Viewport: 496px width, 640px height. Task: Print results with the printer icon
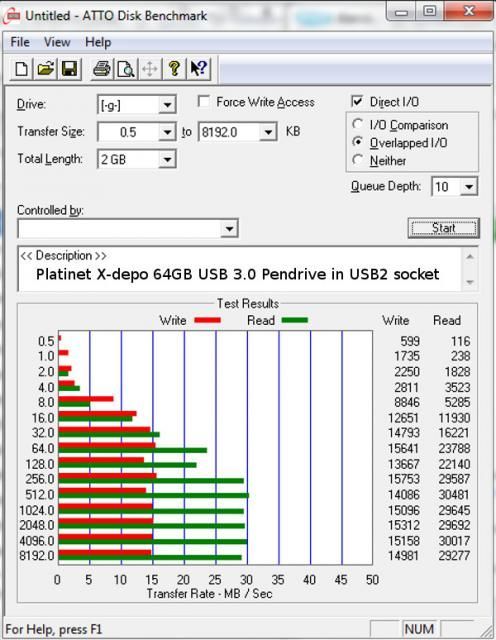[102, 69]
